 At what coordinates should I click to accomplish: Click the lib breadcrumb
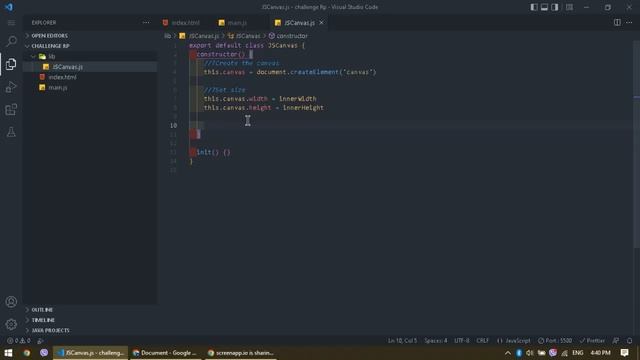[x=167, y=36]
